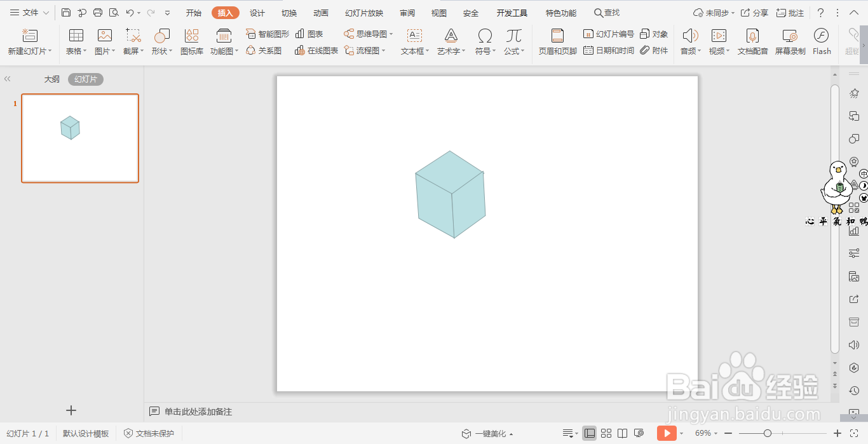Insert 智能图形 smart graphic
This screenshot has height=444, width=868.
click(268, 34)
